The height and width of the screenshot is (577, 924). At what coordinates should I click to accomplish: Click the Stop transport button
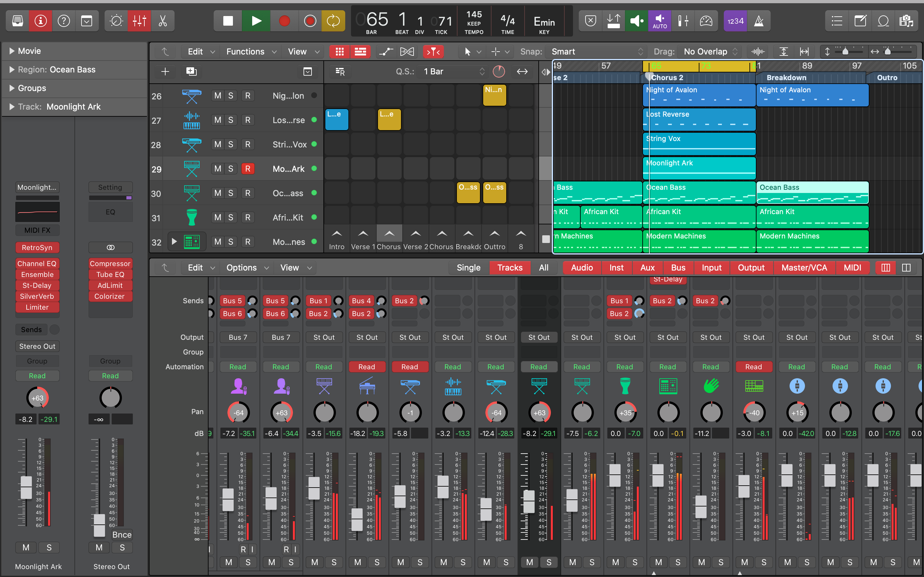point(228,21)
